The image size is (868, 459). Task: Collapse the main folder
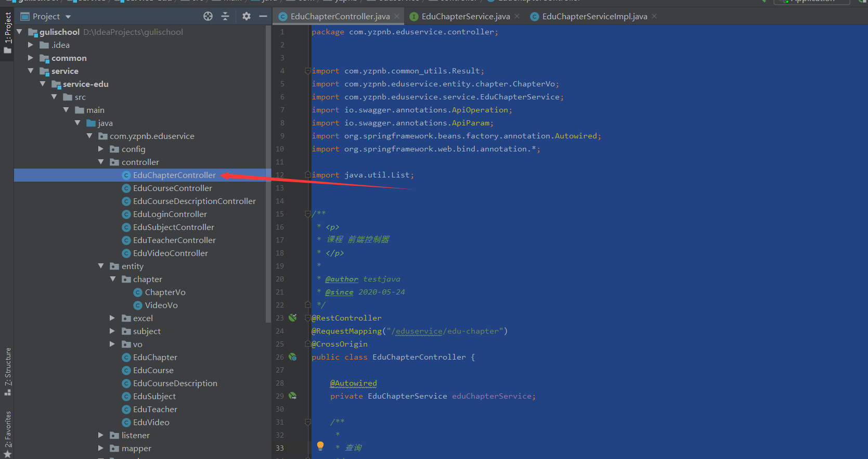tap(66, 110)
